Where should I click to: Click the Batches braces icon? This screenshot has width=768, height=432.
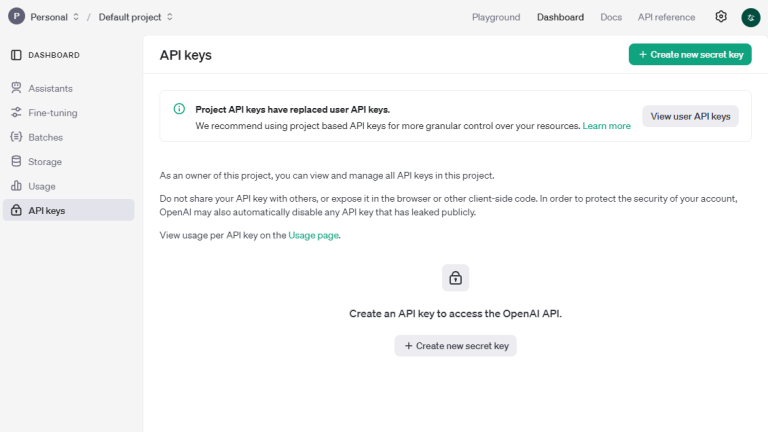(x=16, y=137)
